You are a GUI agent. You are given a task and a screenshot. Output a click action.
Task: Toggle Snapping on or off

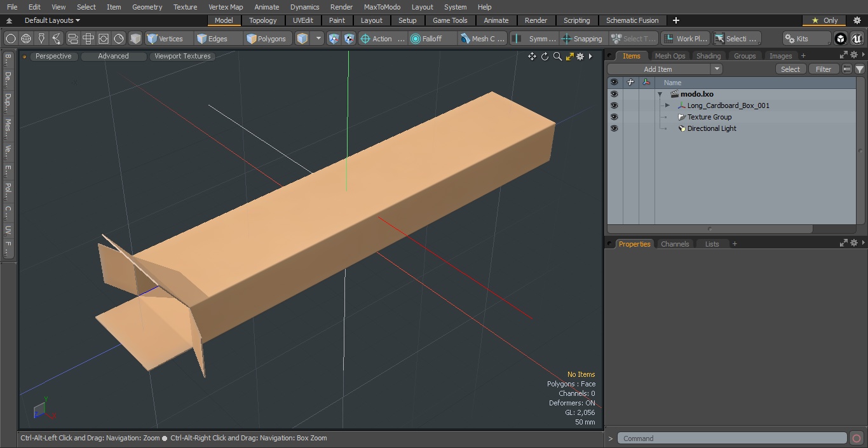point(583,39)
